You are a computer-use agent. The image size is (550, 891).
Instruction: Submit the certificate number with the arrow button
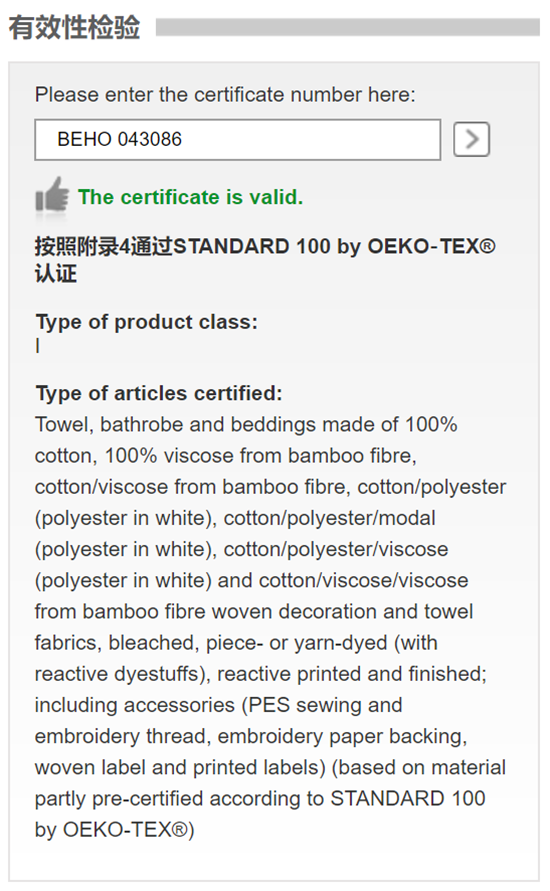471,139
